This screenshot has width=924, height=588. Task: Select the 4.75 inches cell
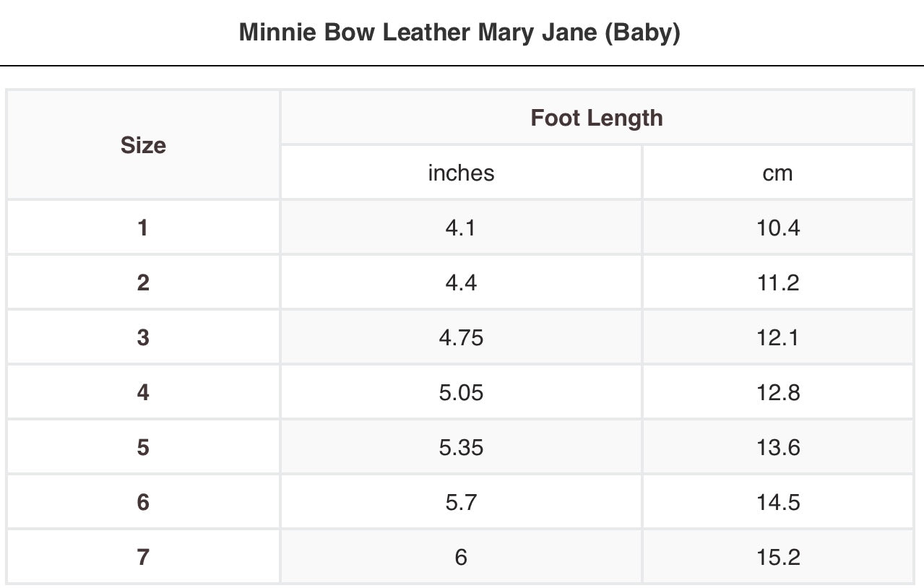[461, 337]
